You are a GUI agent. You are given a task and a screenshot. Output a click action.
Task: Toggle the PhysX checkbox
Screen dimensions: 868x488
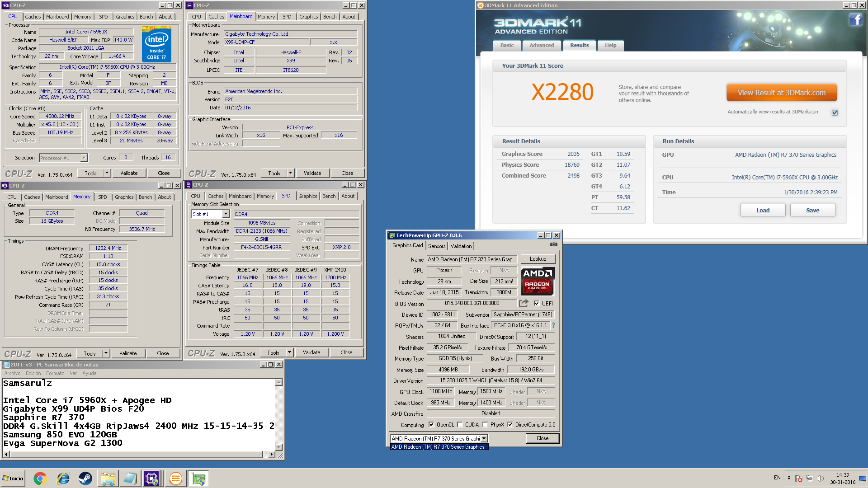pos(485,425)
